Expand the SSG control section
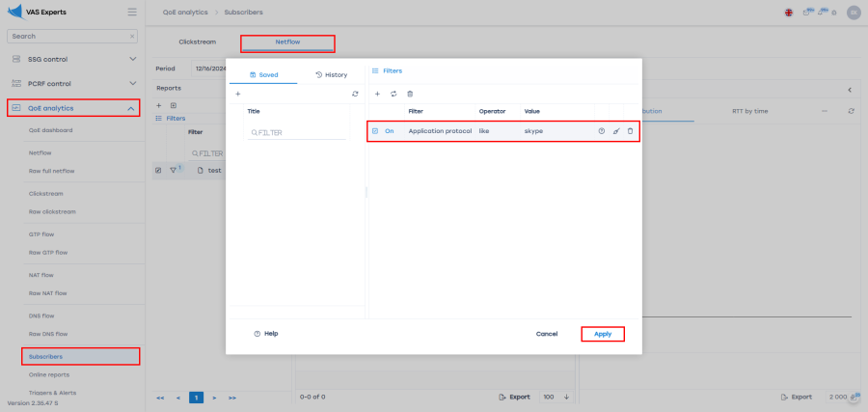868x412 pixels. coord(132,59)
